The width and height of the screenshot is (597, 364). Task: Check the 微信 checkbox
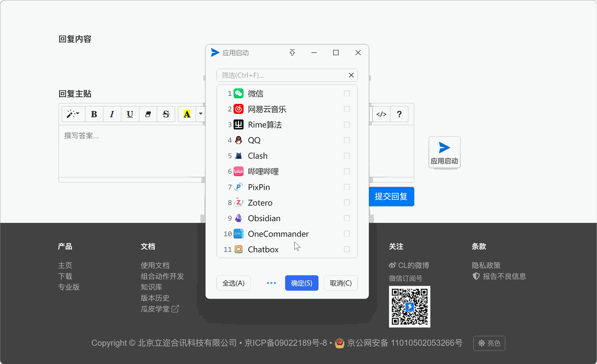[x=347, y=93]
